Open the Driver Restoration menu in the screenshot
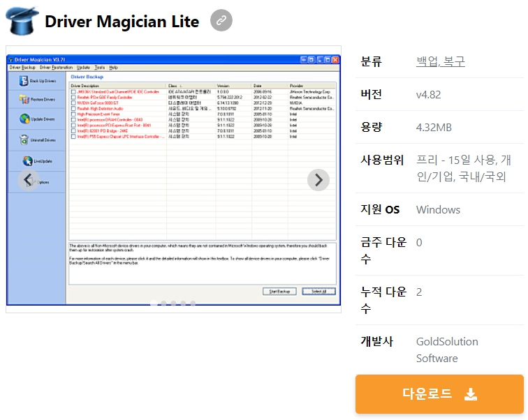 click(x=56, y=68)
